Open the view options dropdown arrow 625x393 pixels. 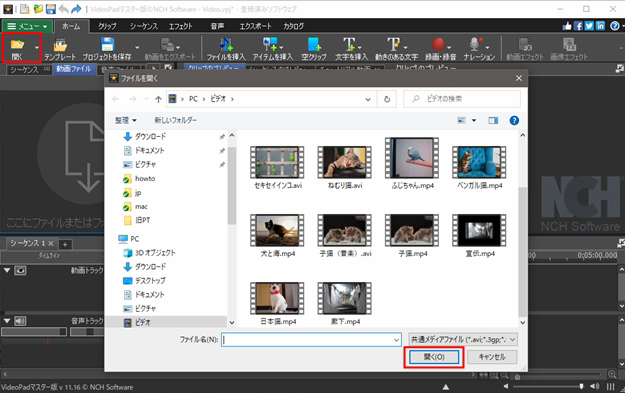tap(474, 120)
